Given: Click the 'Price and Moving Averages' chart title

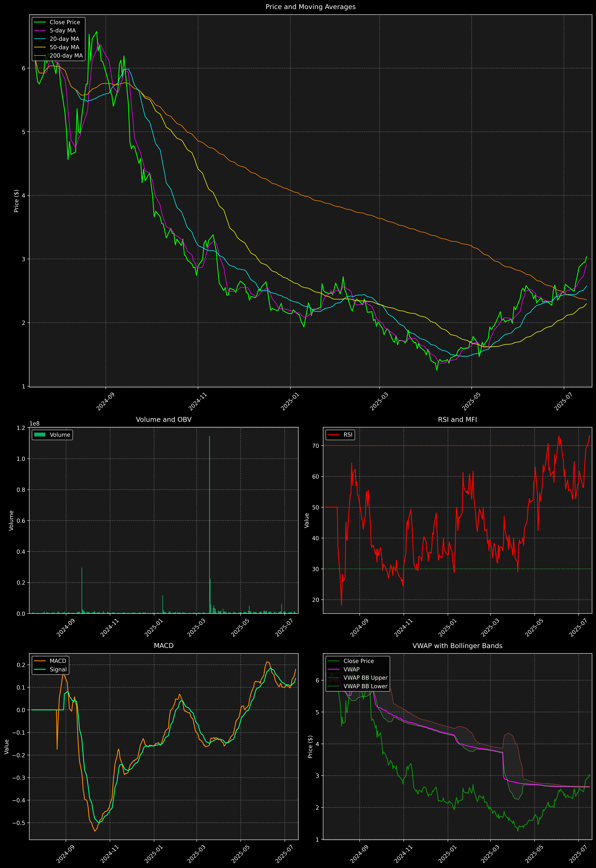Looking at the screenshot, I should (310, 7).
